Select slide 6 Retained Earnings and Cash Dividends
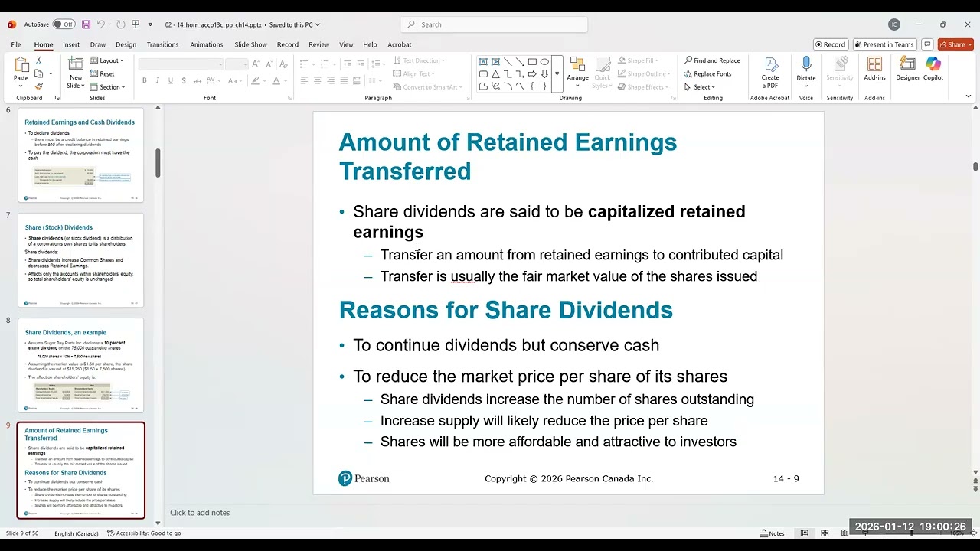980x551 pixels. coord(80,155)
